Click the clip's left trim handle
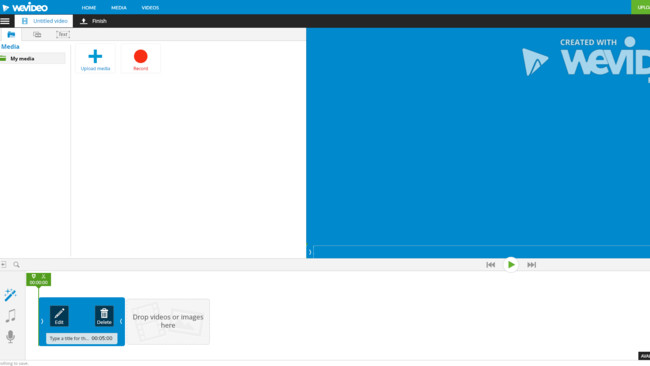 [x=41, y=321]
